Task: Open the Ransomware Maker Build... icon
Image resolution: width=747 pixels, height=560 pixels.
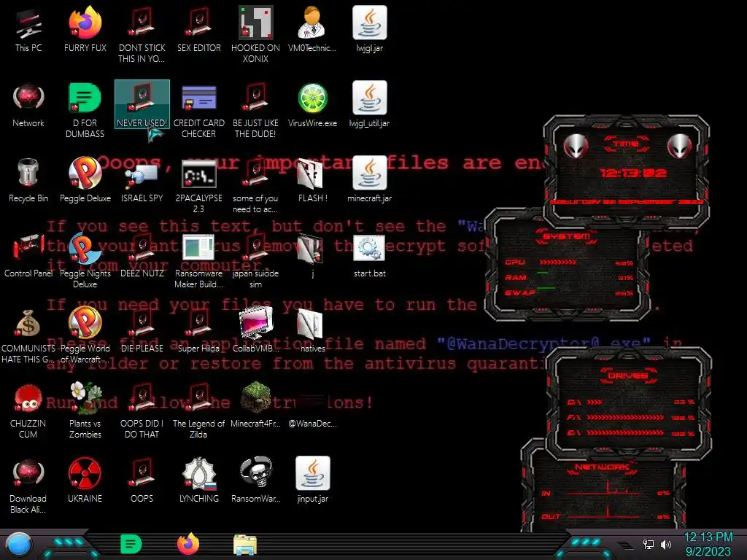Action: point(198,260)
